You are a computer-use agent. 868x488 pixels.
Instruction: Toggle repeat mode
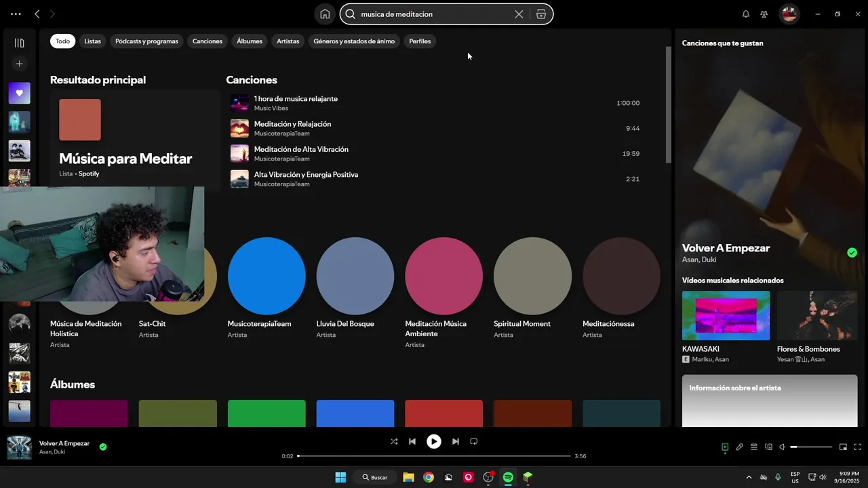[x=474, y=441]
